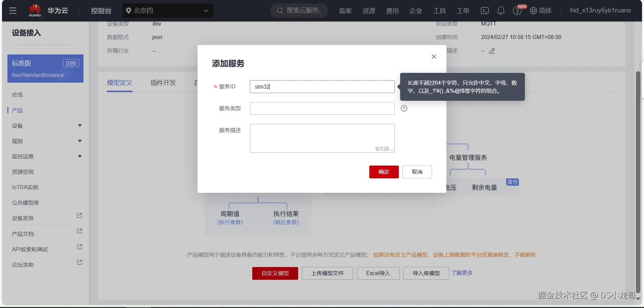Open the 了解更多 link
Image resolution: width=644 pixels, height=308 pixels.
462,273
